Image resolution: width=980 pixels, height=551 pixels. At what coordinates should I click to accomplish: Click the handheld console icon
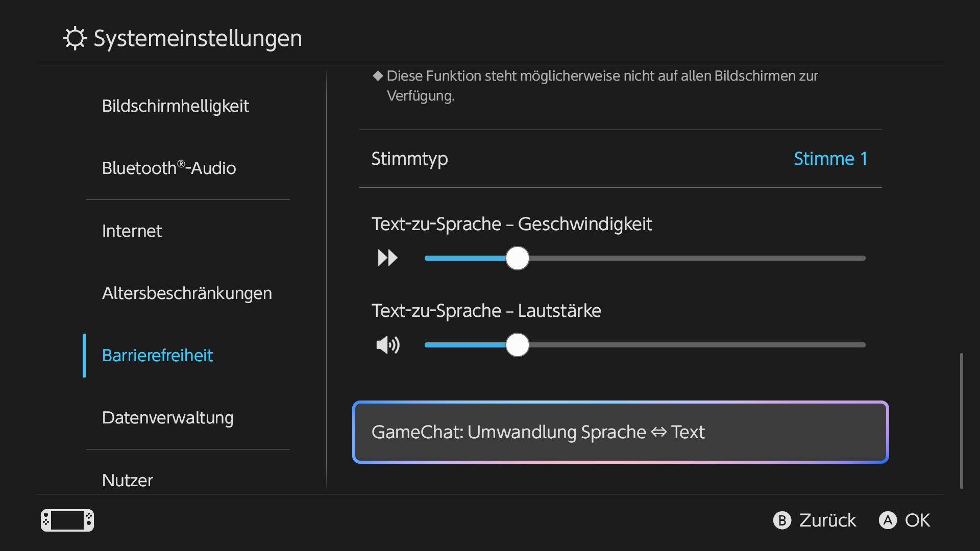67,520
